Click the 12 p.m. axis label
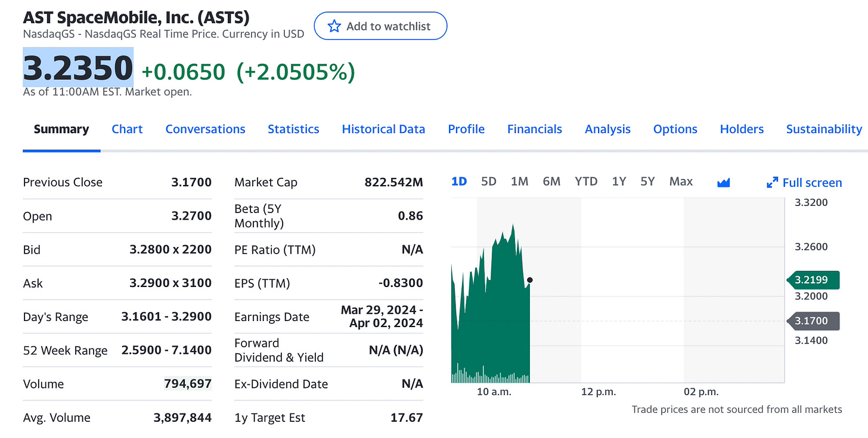Screen dimensions: 868x438 coord(598,392)
